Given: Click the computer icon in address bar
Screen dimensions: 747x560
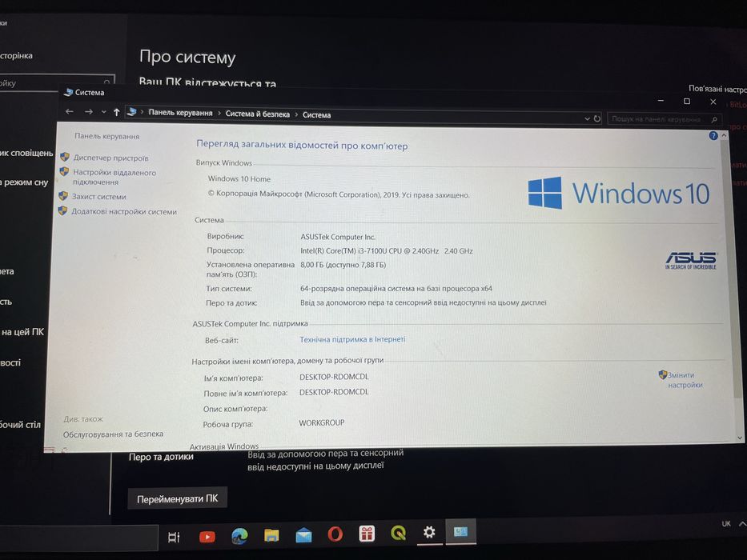Looking at the screenshot, I should 132,112.
